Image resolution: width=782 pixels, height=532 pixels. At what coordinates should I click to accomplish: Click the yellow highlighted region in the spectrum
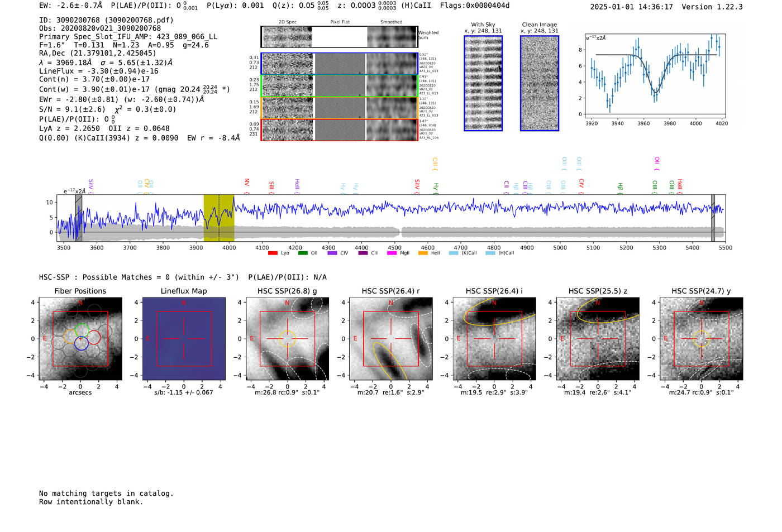(219, 218)
